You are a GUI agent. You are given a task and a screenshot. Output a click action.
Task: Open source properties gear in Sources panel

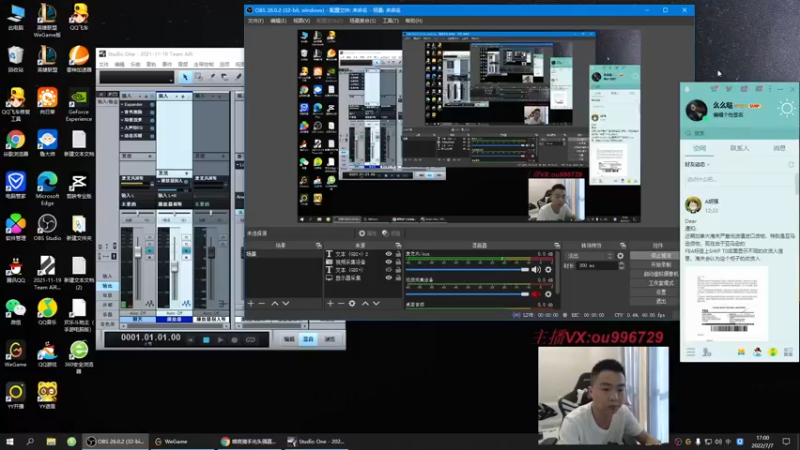coord(352,304)
